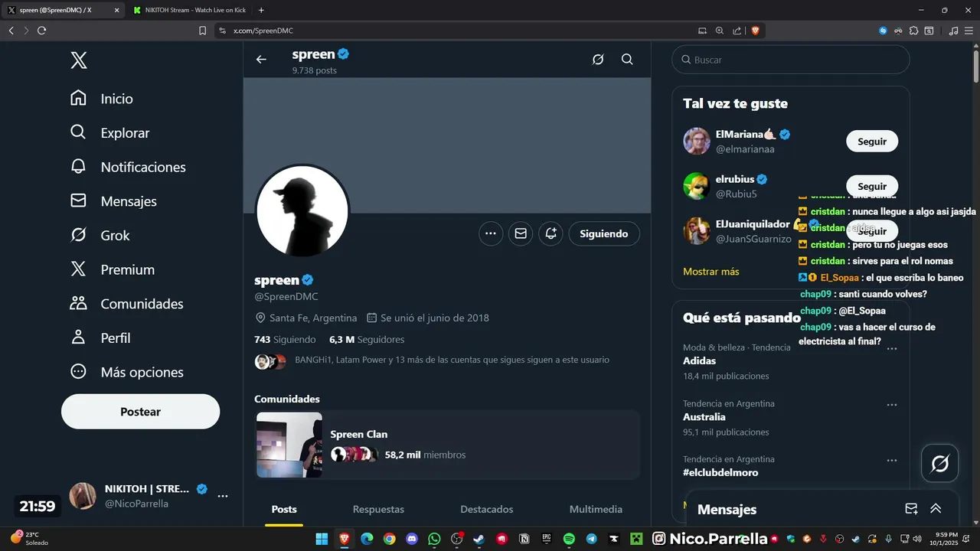Open the browser hamburger menu

click(x=969, y=31)
